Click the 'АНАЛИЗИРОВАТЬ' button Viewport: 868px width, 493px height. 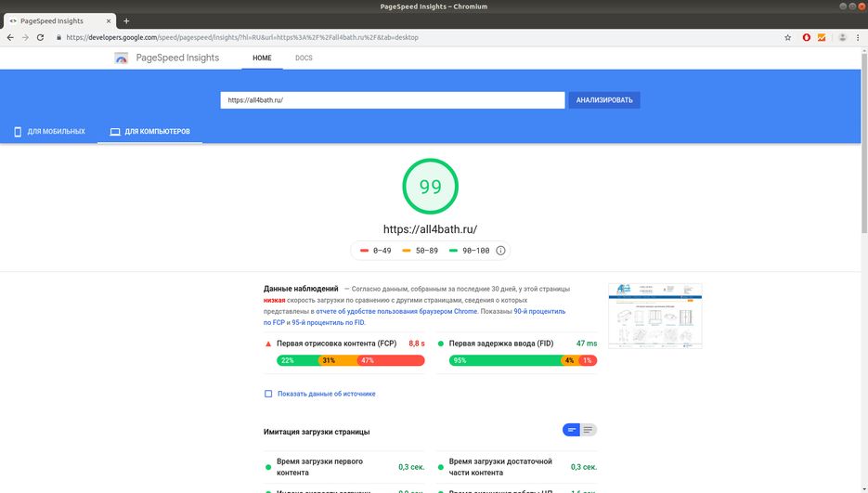604,100
